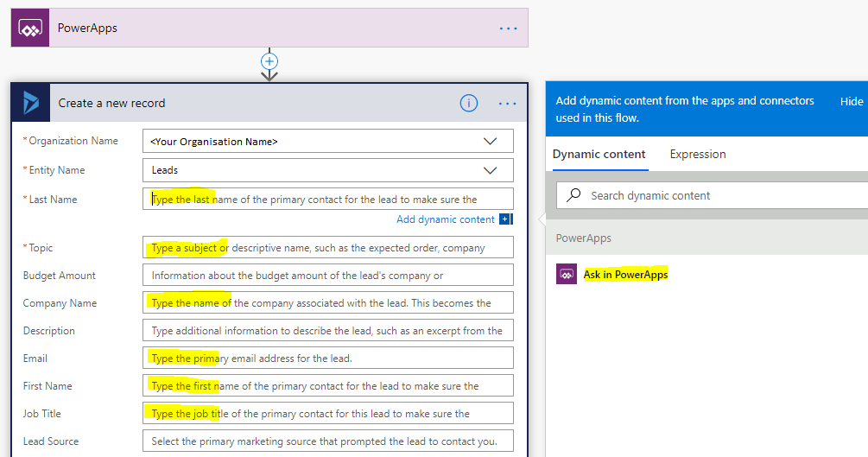Focus the Description field
The image size is (868, 457).
(x=327, y=331)
